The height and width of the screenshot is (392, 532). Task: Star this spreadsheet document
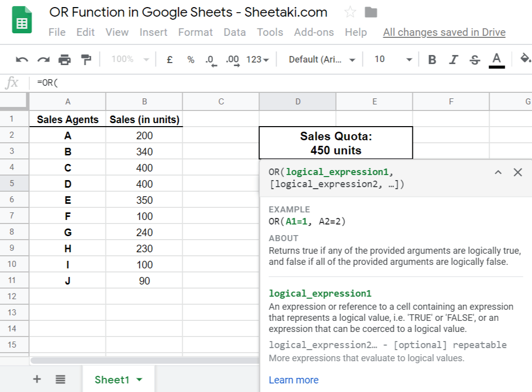[x=349, y=13]
